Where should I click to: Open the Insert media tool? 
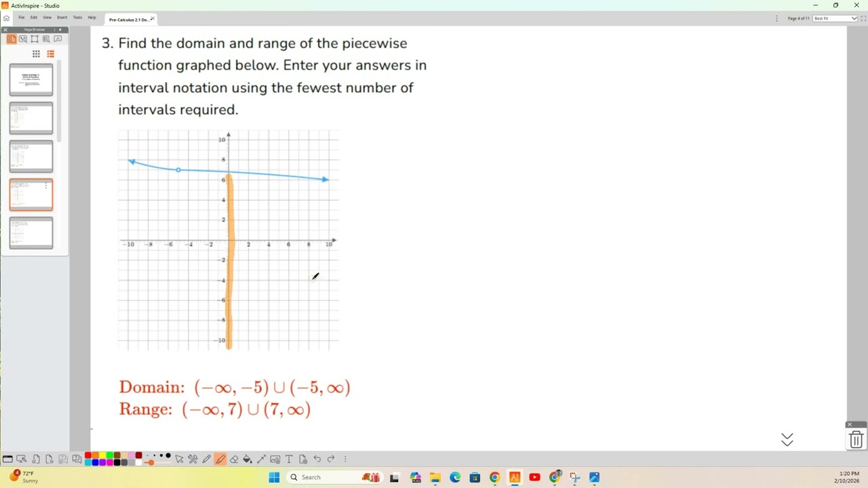tap(275, 459)
